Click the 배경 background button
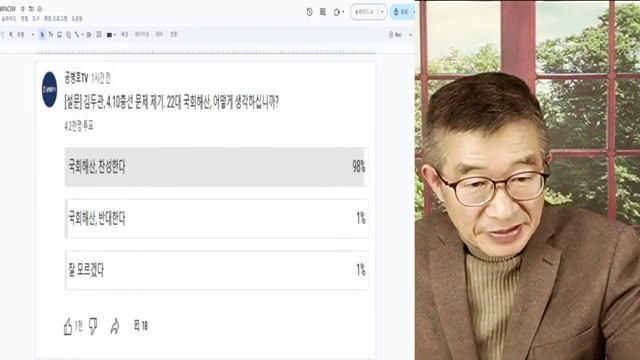Viewport: 640px width, 360px height. coord(124,35)
